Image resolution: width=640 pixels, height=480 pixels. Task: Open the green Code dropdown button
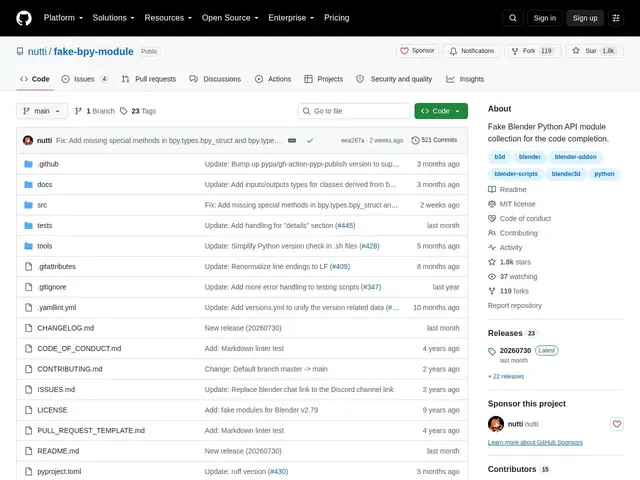pos(441,111)
